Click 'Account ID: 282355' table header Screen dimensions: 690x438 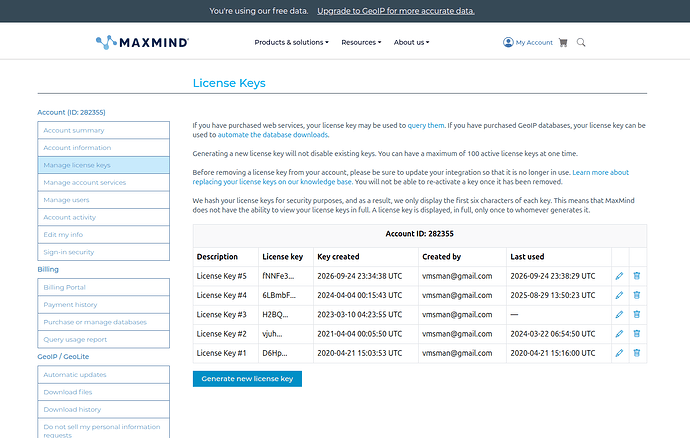coord(419,234)
